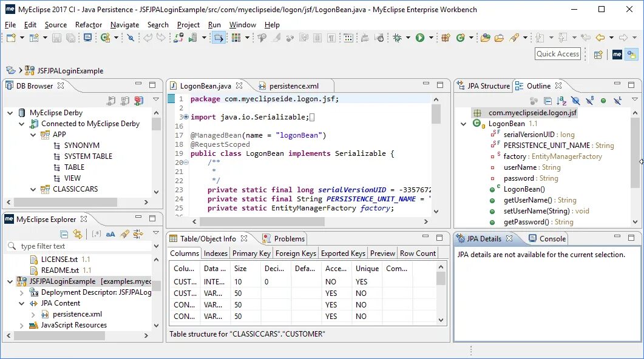Screen dimensions: 644x359
Task: Click the green Run button icon
Action: point(420,38)
